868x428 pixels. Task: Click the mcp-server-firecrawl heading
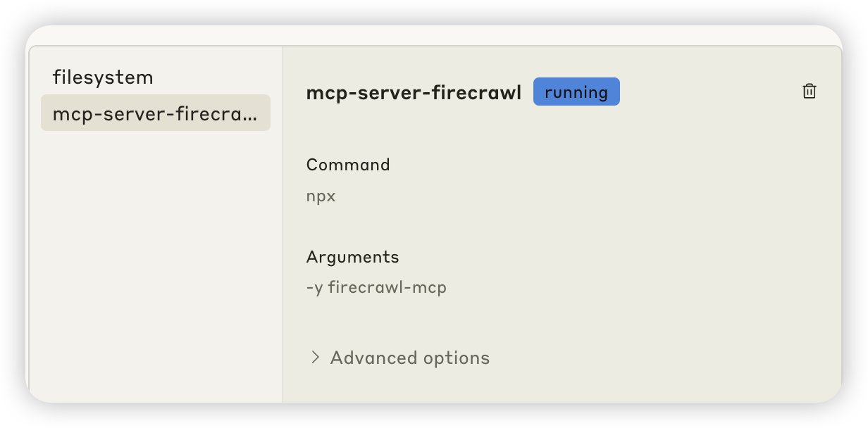click(414, 93)
